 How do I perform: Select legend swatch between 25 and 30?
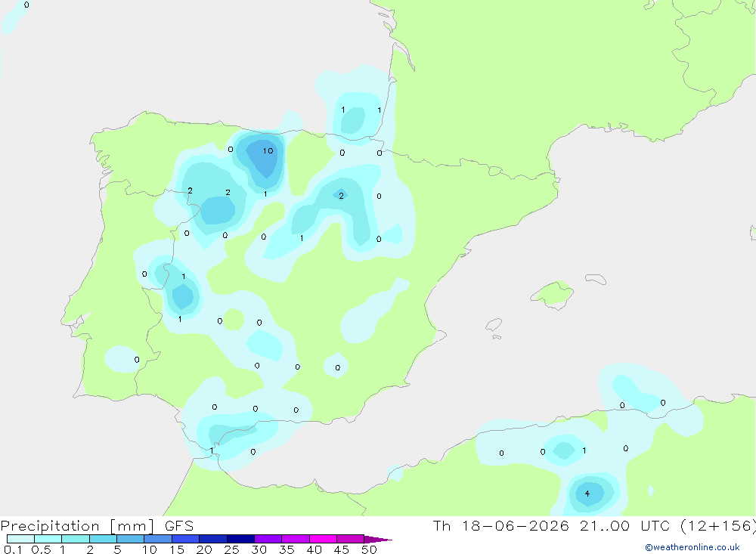click(x=240, y=539)
